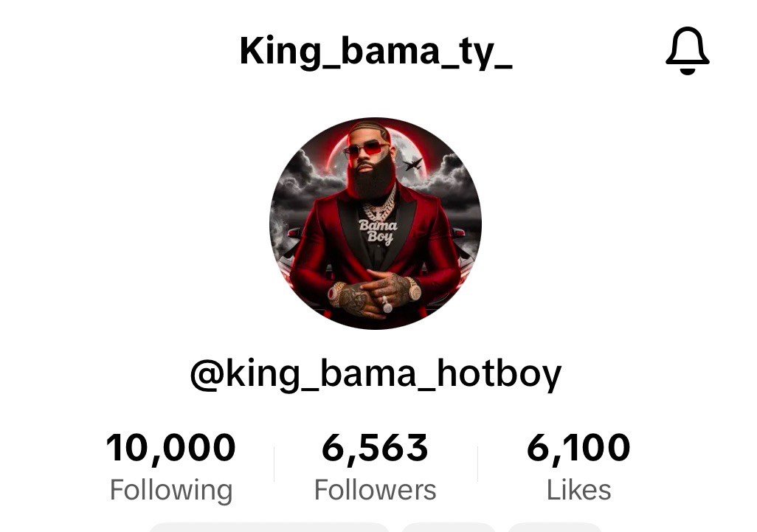Click the Following label
This screenshot has height=532, width=757.
tap(171, 490)
